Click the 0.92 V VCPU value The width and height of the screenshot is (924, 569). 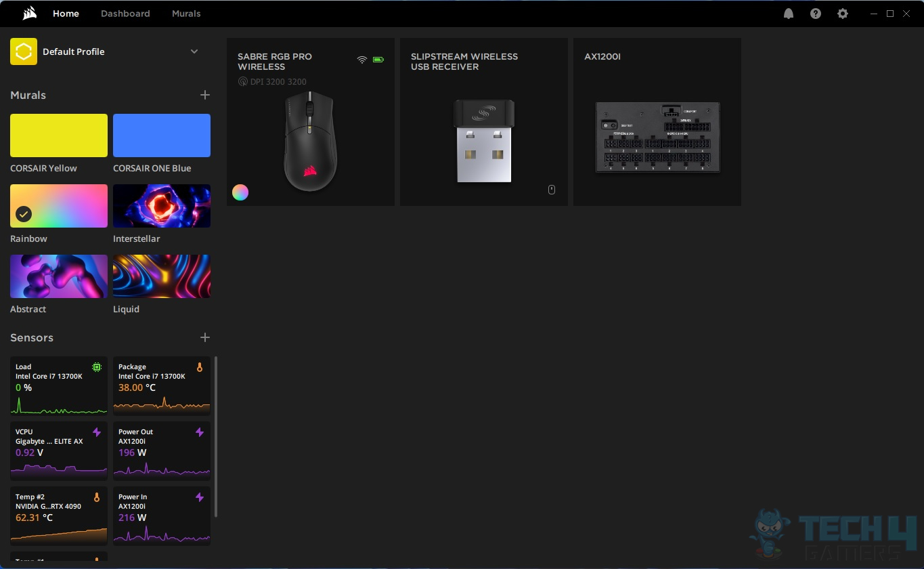(x=30, y=453)
